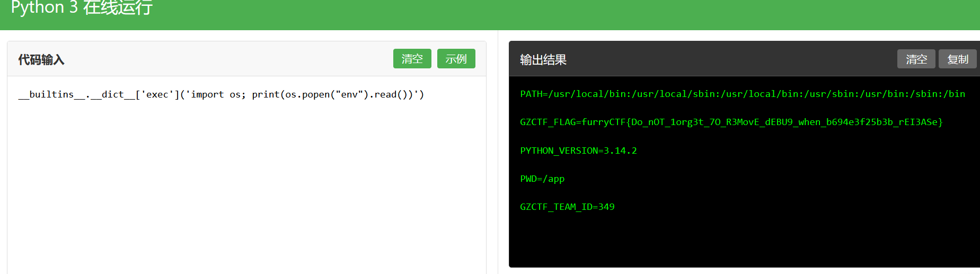
Task: Click the 'exec' string in the code
Action: (x=157, y=94)
